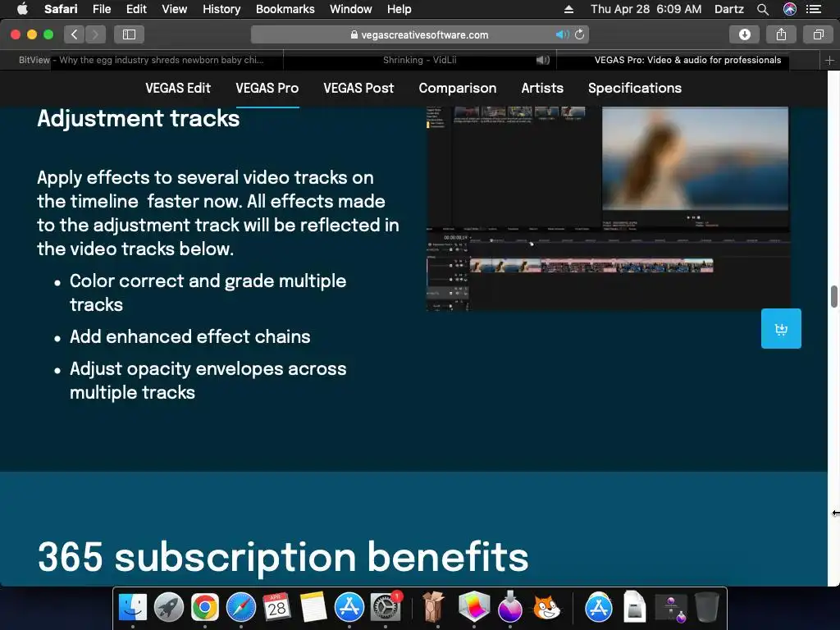
Task: Open the cardboard box app in Dock
Action: pos(434,608)
